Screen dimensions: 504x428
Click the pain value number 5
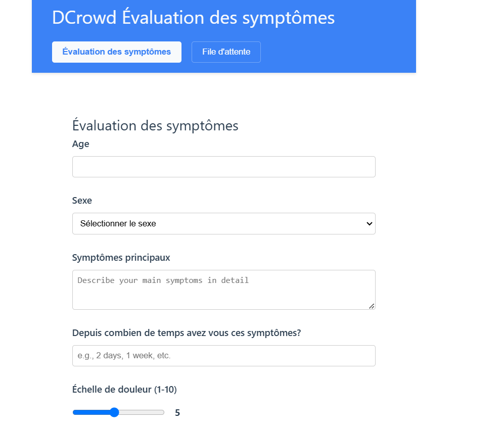pos(177,412)
